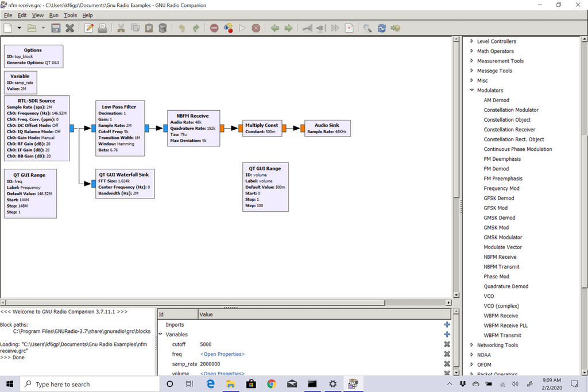Viewport: 588px width, 392px height.
Task: Open the Edit menu
Action: coord(22,15)
